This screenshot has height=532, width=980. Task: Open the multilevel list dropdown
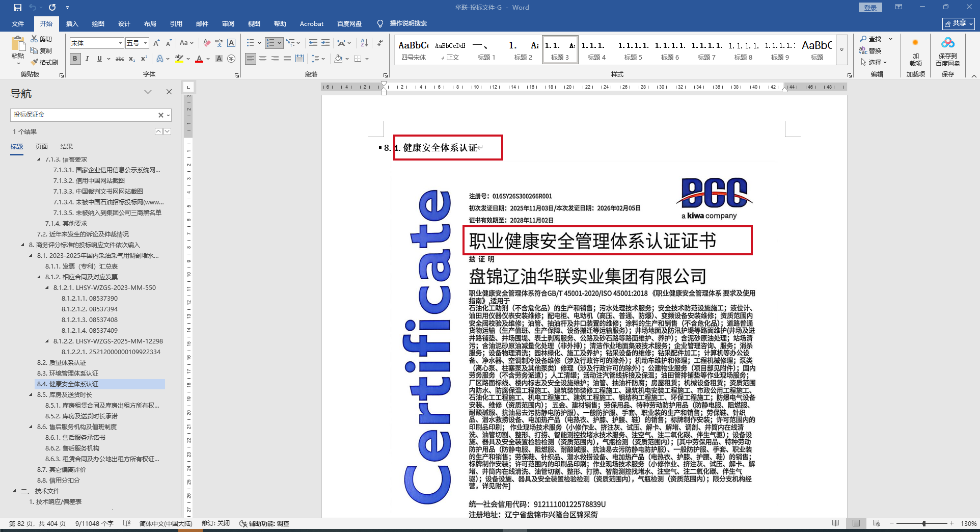[293, 43]
